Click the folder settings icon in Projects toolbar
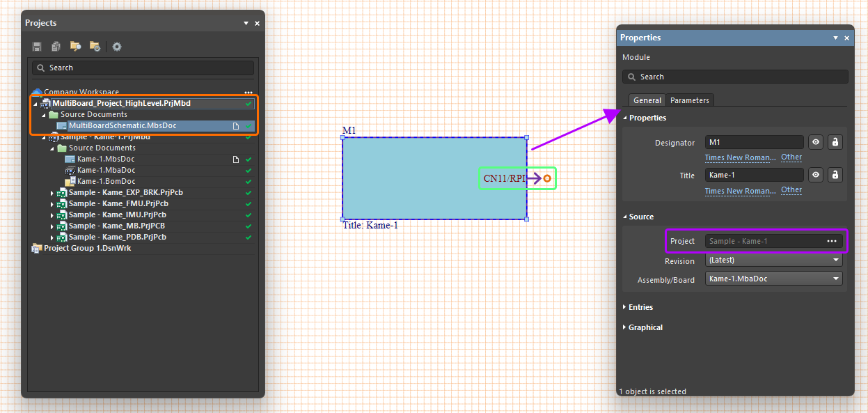The image size is (868, 413). [x=95, y=47]
